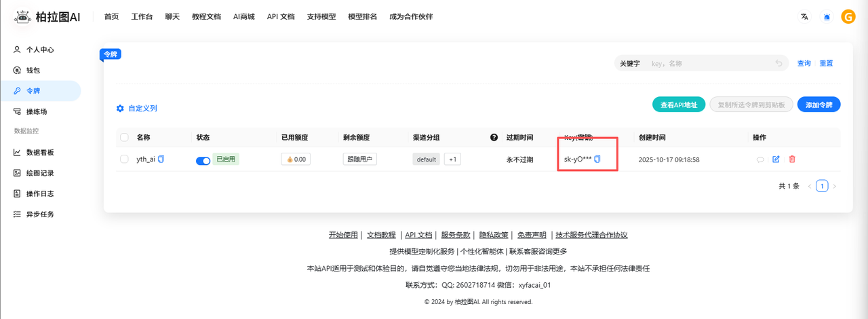Click the blue alert notification icon
The height and width of the screenshot is (319, 868).
coord(827,17)
